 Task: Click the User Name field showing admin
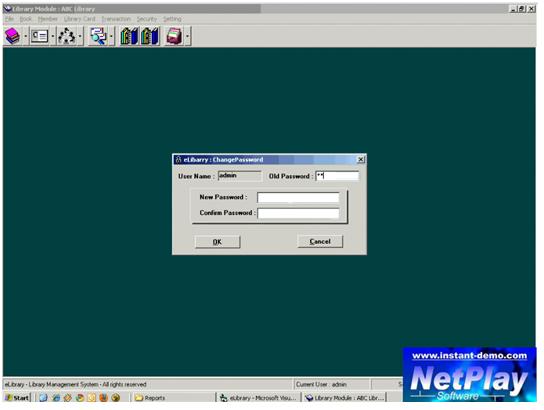(x=239, y=176)
